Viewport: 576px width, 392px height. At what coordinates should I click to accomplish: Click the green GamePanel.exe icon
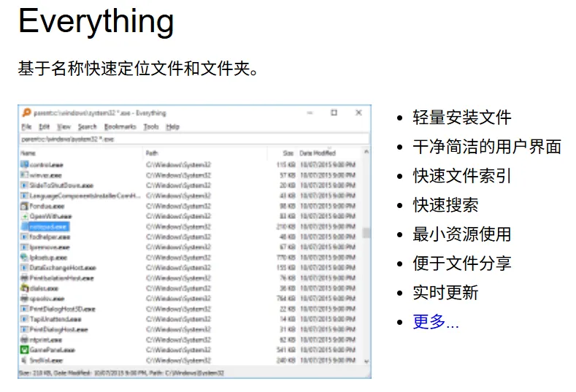(x=24, y=350)
